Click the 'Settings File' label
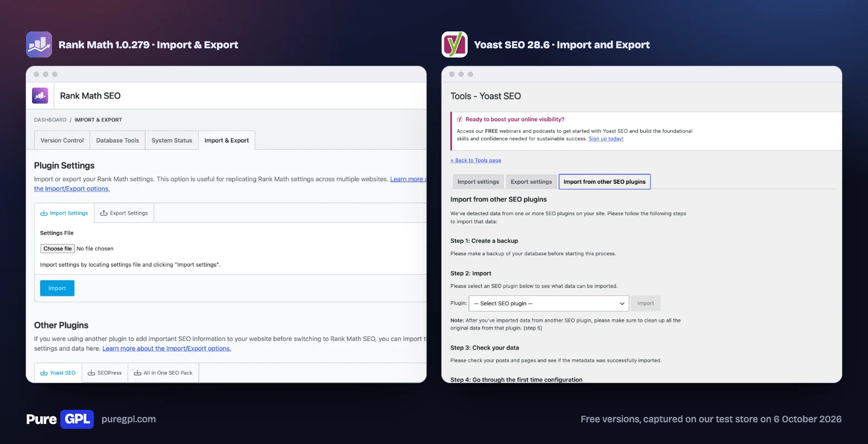Image resolution: width=868 pixels, height=444 pixels. [x=57, y=233]
